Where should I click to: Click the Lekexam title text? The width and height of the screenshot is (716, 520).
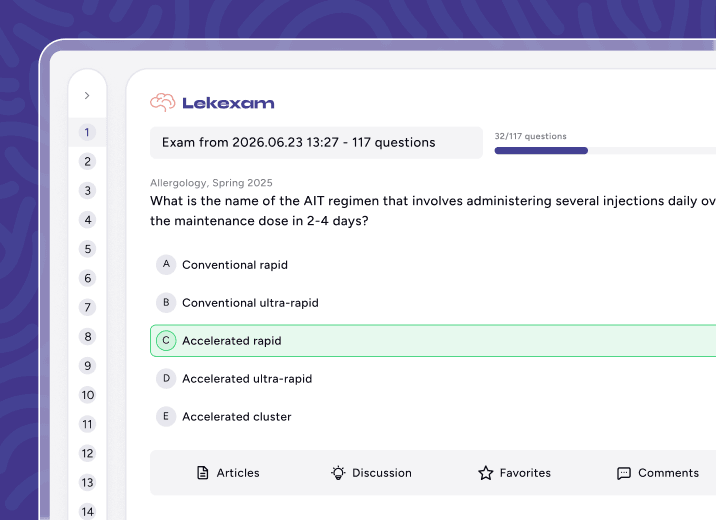click(x=228, y=103)
